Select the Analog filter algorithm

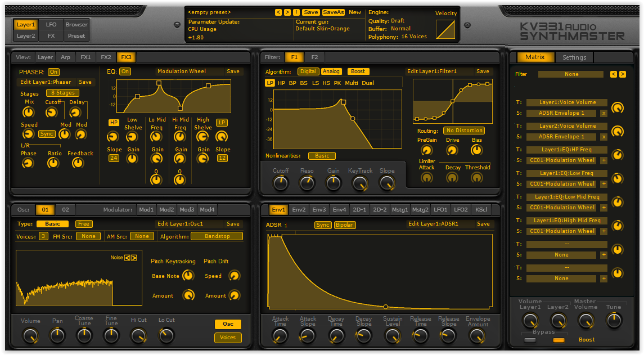[331, 72]
